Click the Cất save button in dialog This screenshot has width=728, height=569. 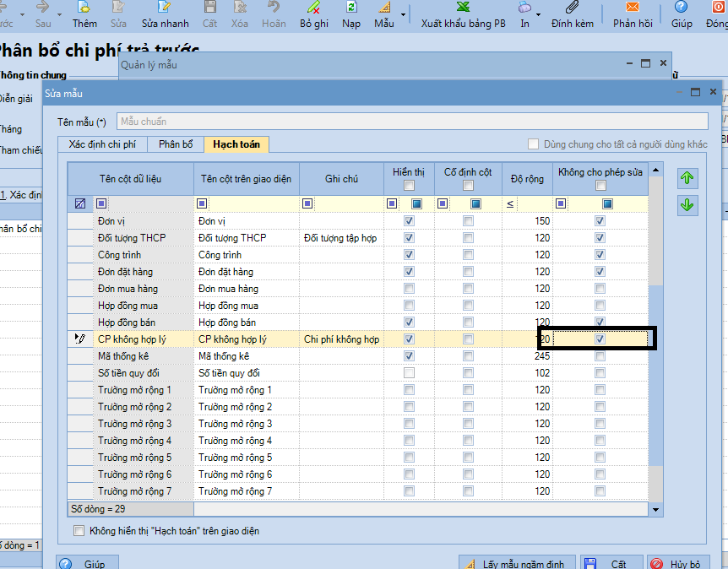coord(611,563)
